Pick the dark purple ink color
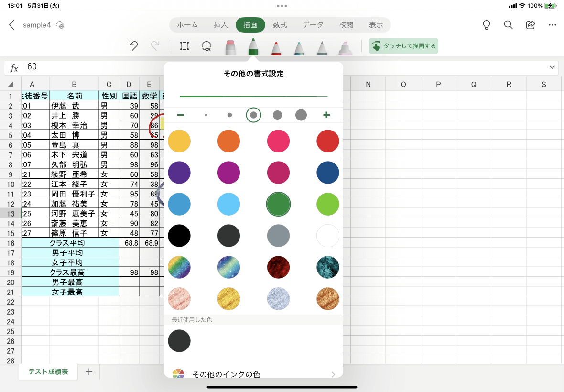 pos(179,173)
